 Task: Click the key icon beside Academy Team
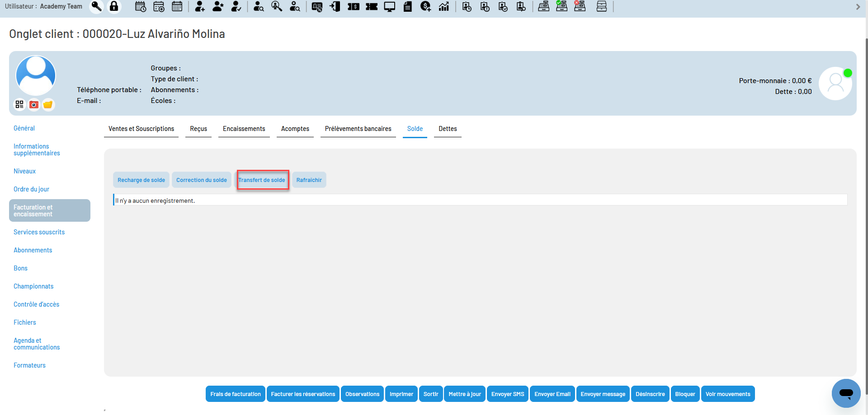coord(96,6)
